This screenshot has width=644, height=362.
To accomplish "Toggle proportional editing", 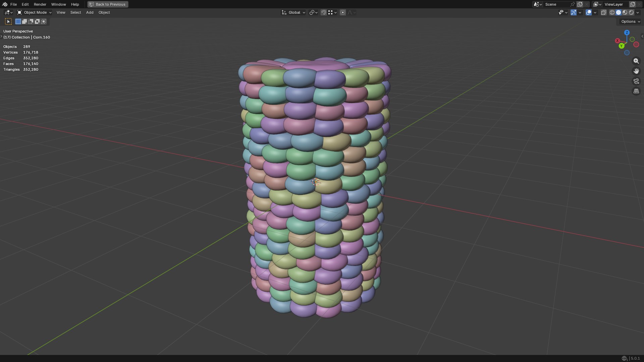I will coord(342,12).
